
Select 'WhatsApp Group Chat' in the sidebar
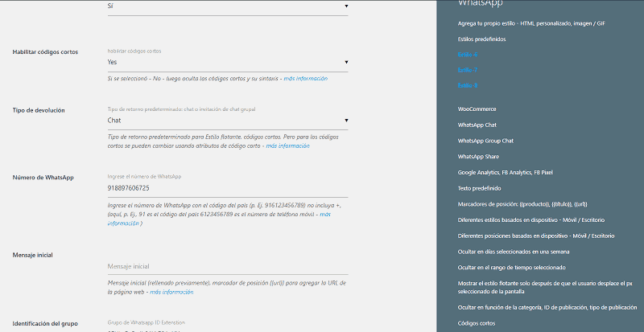point(485,141)
